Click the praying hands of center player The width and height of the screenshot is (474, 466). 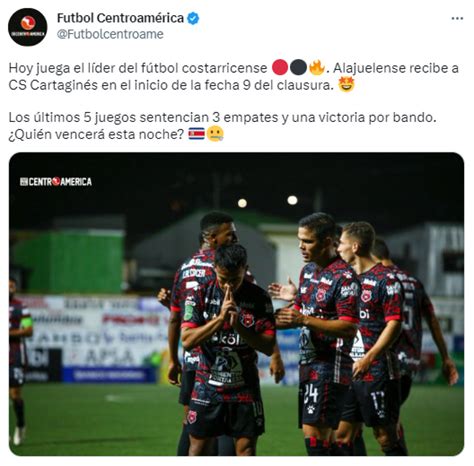coord(230,305)
